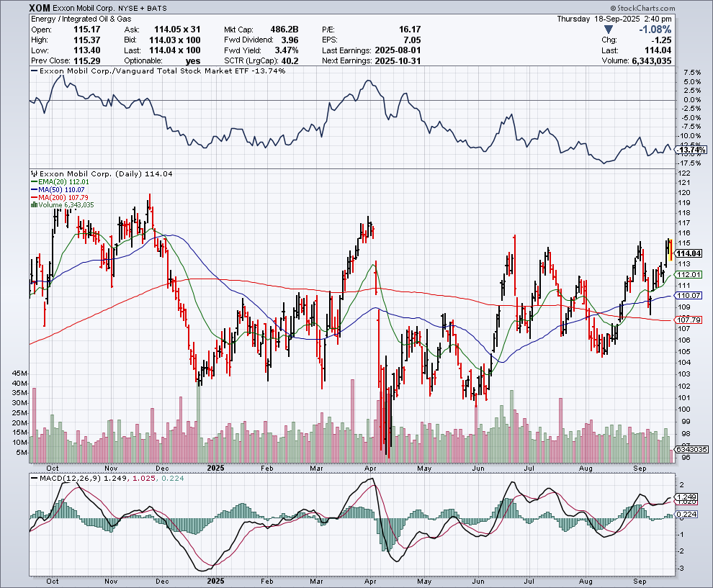Viewport: 713px width, 588px height.
Task: Select the EPS value 7.05
Action: pyautogui.click(x=412, y=40)
